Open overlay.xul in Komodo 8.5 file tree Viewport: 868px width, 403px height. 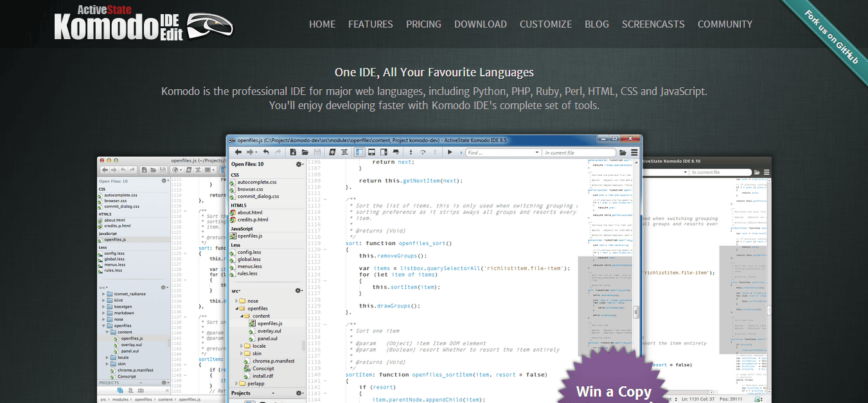tap(269, 330)
